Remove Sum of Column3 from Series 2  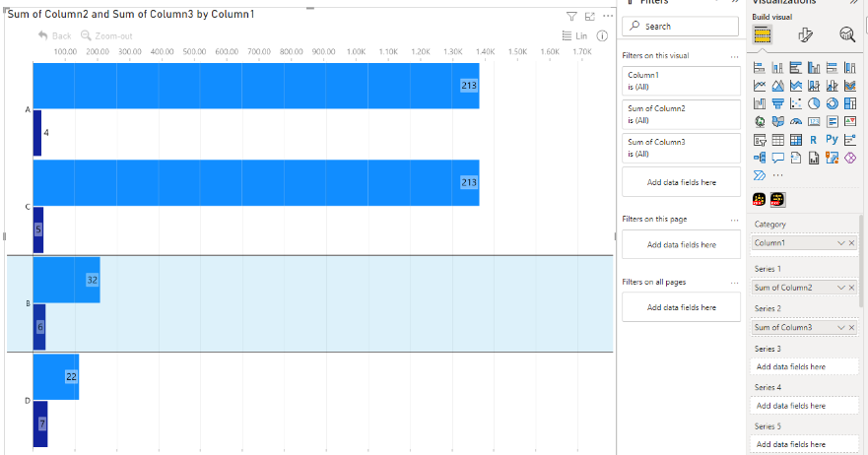click(x=851, y=327)
